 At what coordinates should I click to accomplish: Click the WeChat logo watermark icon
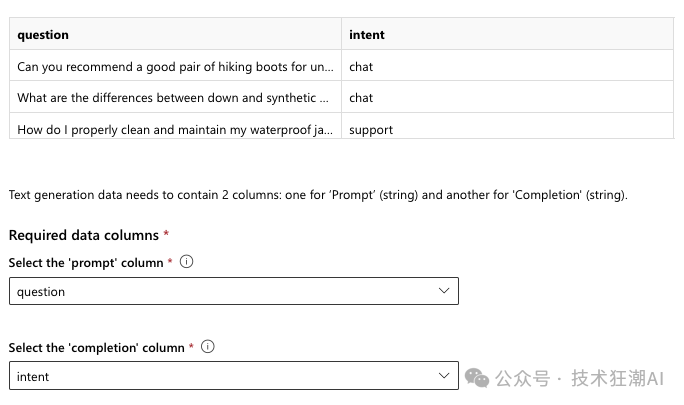(x=477, y=378)
